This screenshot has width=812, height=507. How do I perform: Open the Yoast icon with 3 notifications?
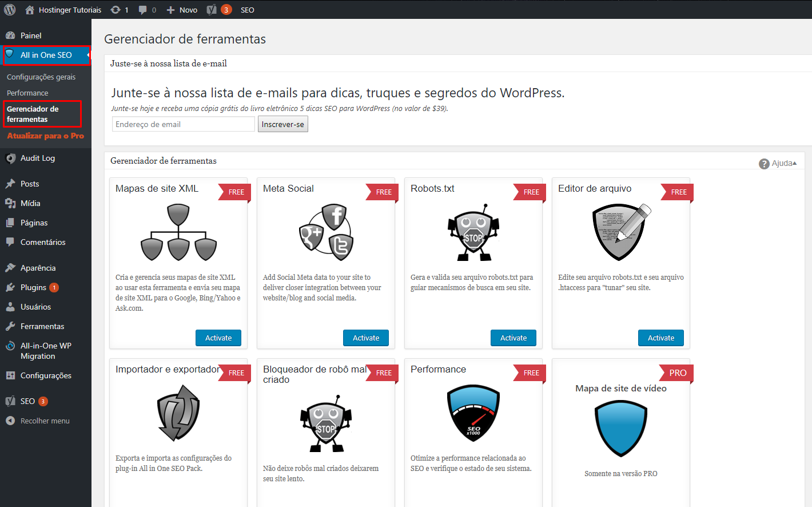point(212,10)
